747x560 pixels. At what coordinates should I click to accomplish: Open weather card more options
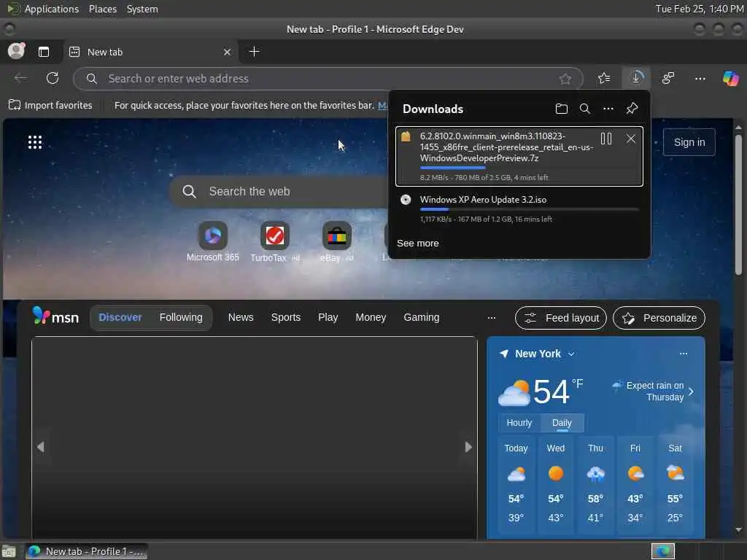point(683,354)
